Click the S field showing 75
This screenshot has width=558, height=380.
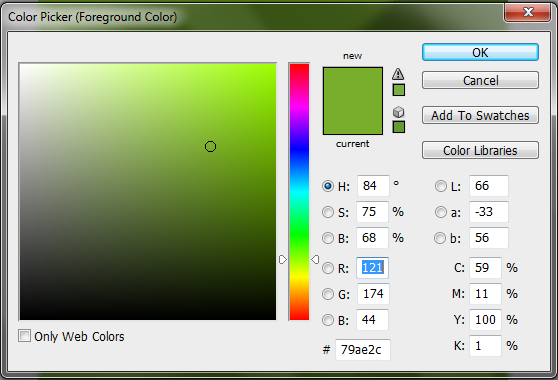372,212
